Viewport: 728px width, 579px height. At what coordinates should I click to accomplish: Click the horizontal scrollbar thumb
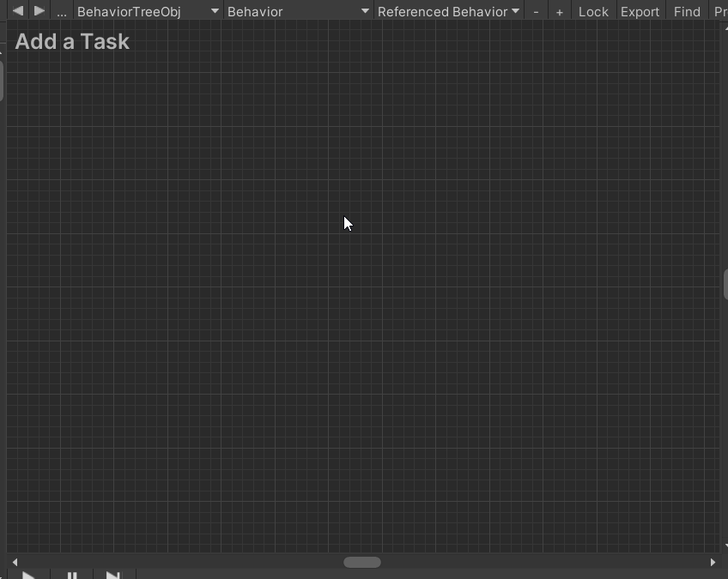pos(362,562)
